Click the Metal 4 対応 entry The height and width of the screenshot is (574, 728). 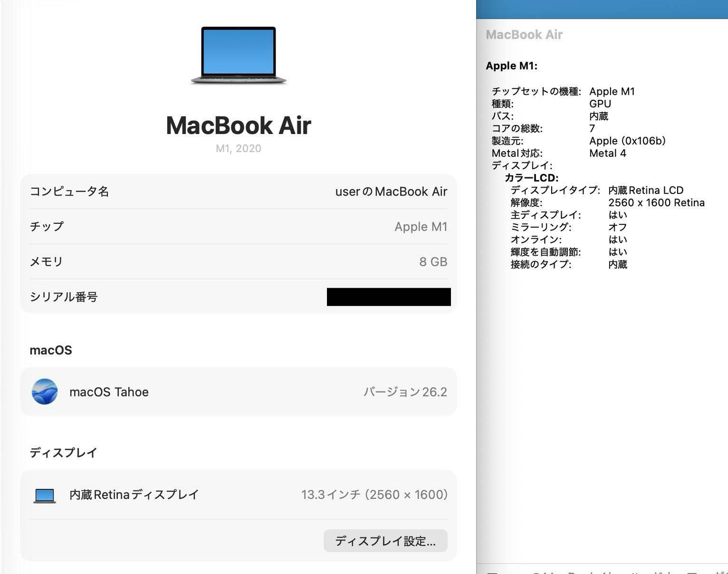point(608,153)
